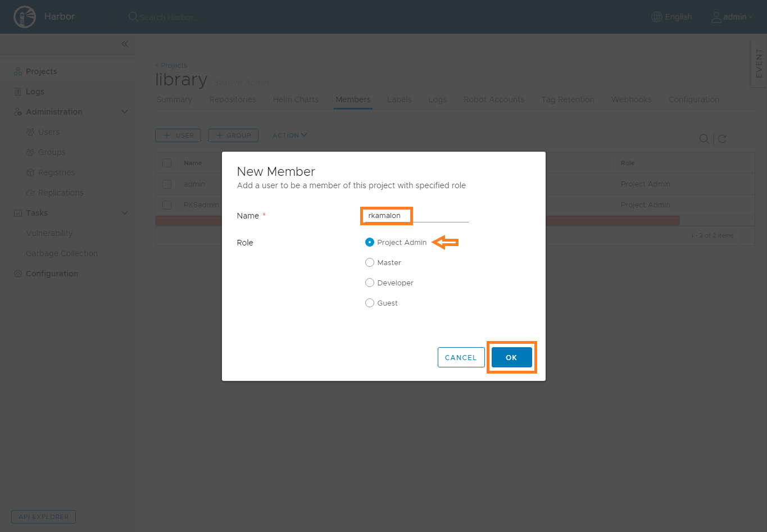The height and width of the screenshot is (532, 767).
Task: Click the globe language icon
Action: pos(656,17)
